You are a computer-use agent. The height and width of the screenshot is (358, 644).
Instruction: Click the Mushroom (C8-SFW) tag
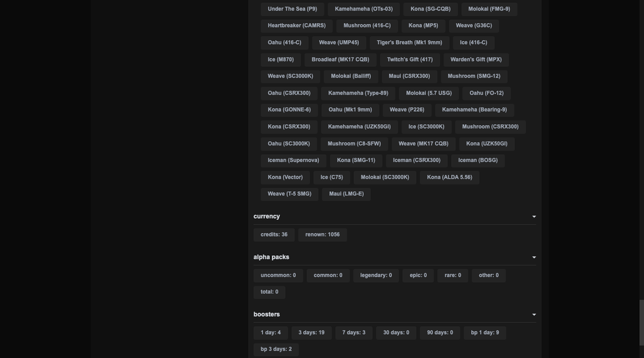(x=355, y=144)
